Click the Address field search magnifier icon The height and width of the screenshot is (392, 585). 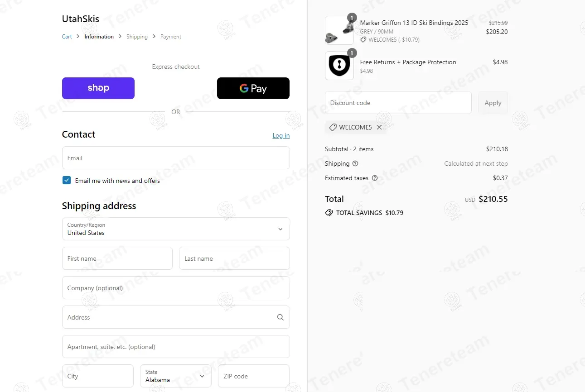pyautogui.click(x=280, y=317)
